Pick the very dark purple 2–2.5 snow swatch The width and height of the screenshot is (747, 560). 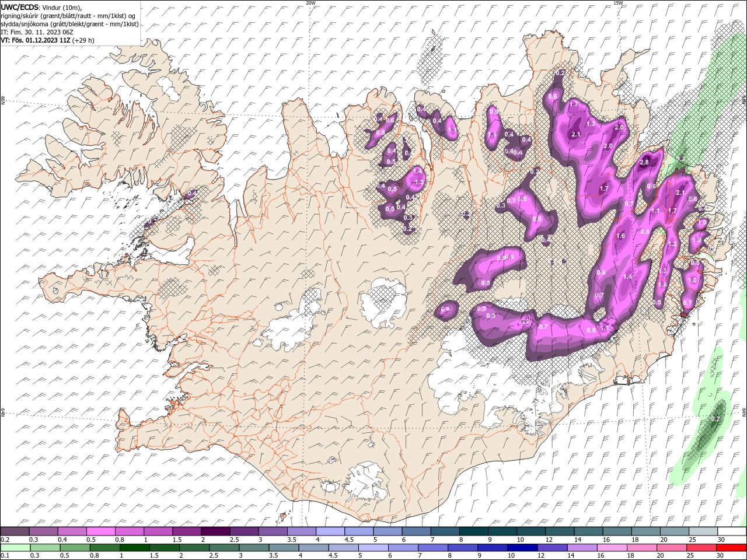pyautogui.click(x=215, y=531)
